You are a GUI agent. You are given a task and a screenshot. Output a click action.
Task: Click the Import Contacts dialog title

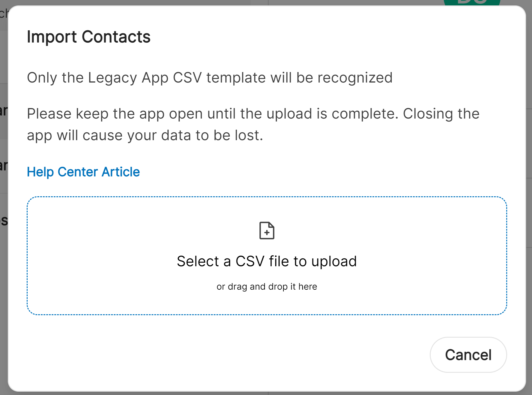tap(88, 37)
